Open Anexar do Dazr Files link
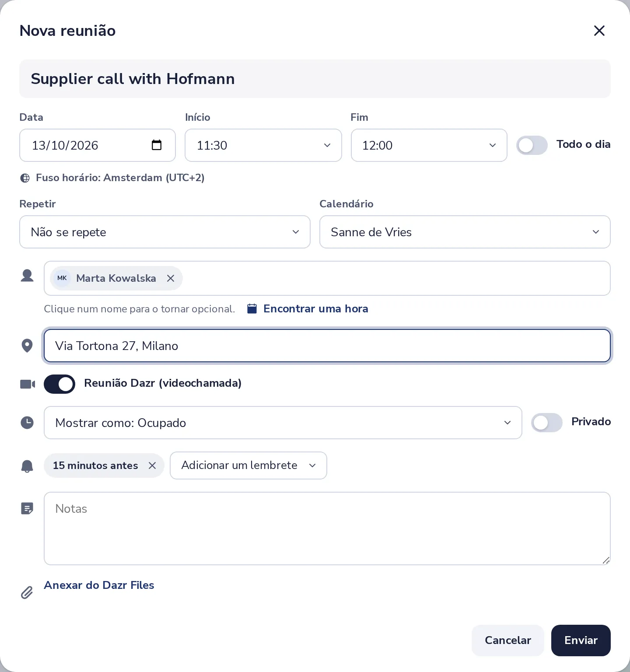Viewport: 630px width, 672px height. pyautogui.click(x=99, y=585)
